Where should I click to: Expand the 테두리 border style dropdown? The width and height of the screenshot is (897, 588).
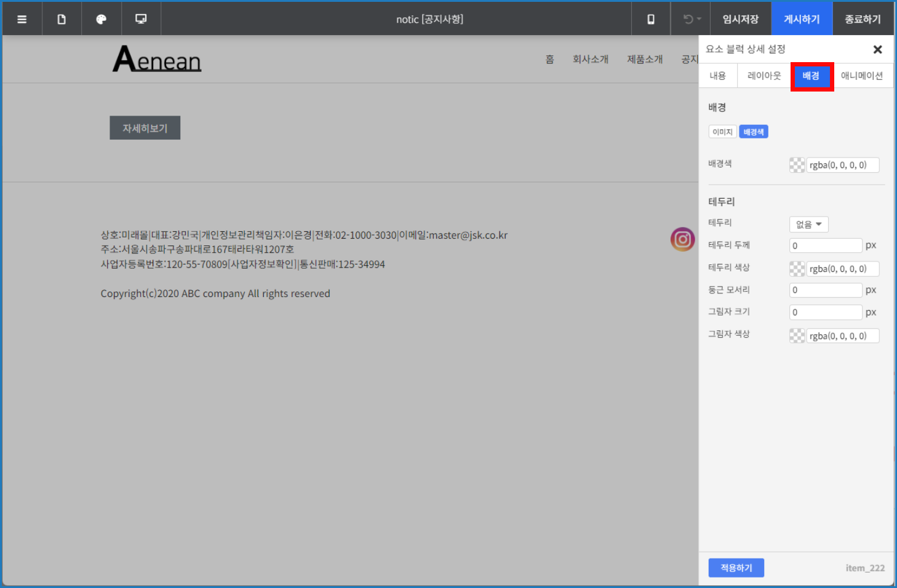pyautogui.click(x=808, y=224)
